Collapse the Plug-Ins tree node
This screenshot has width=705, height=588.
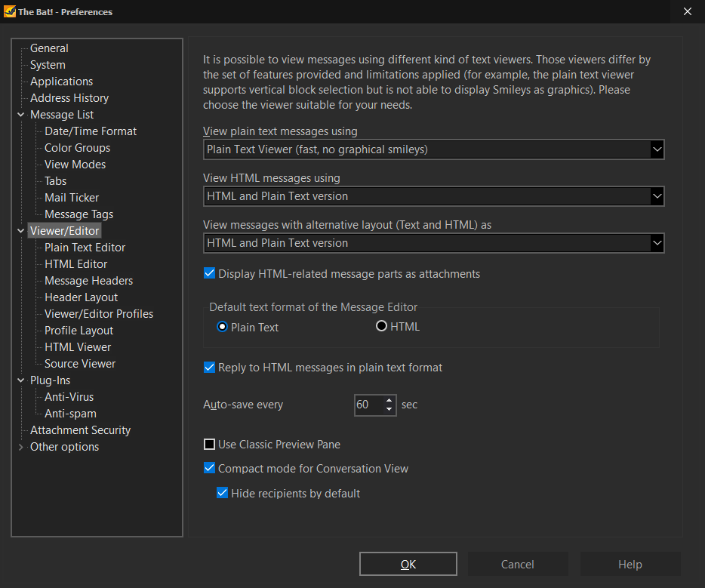[20, 380]
